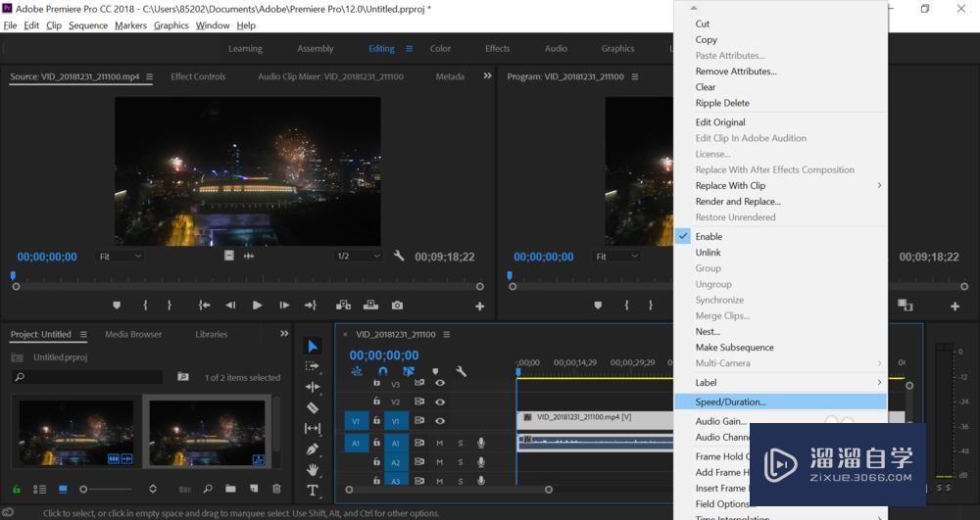
Task: Open timeline sequence panel menu
Action: pos(446,334)
